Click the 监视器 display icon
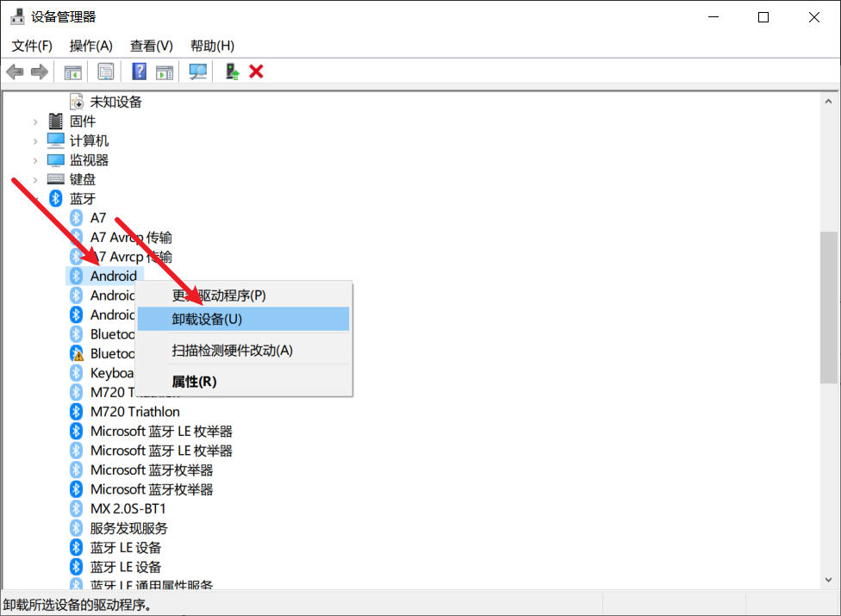This screenshot has width=841, height=616. [56, 159]
